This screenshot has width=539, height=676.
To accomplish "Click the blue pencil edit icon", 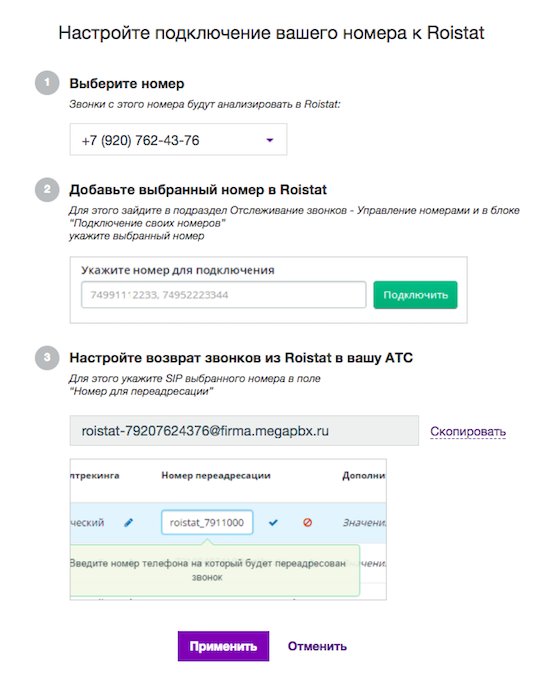I will tap(128, 523).
